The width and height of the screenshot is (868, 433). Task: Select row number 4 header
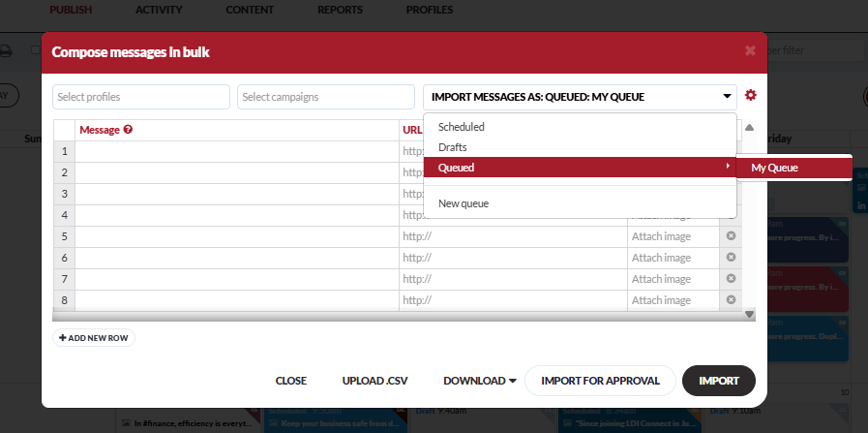pos(64,215)
